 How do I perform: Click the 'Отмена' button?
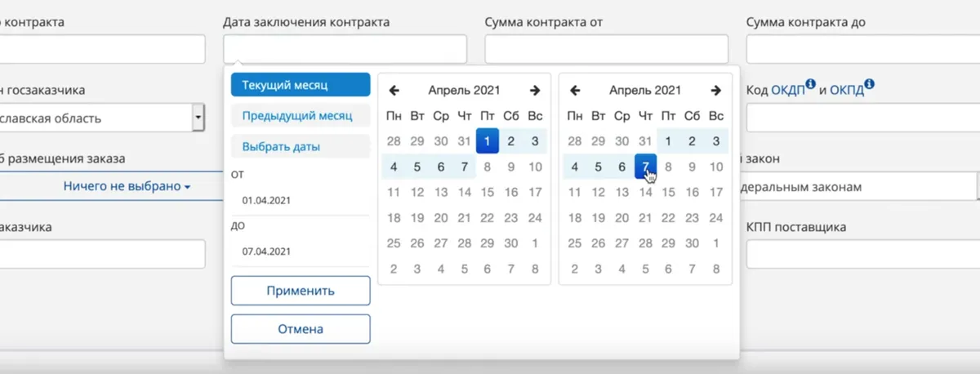(301, 329)
